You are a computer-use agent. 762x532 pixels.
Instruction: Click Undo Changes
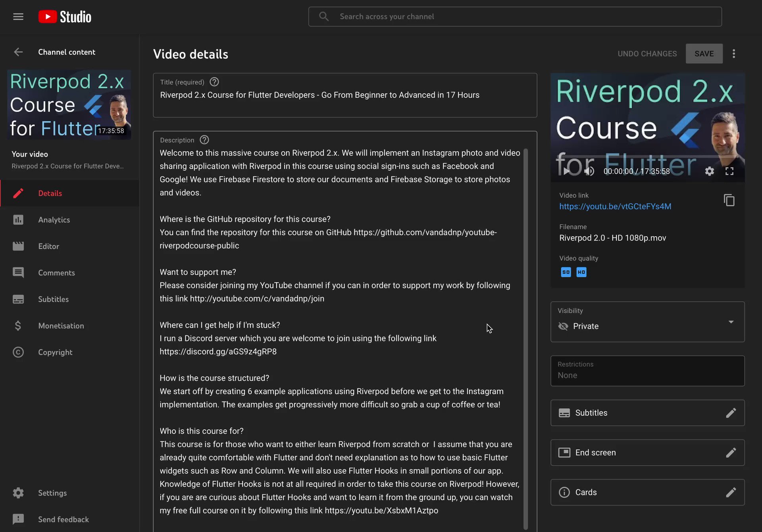pos(647,54)
